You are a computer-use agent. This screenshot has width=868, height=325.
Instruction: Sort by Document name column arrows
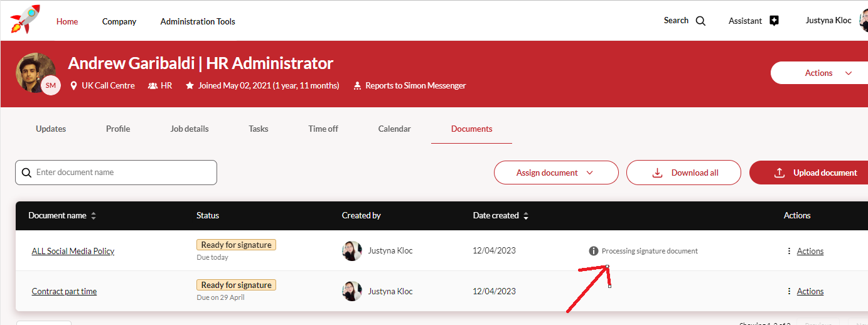click(x=94, y=216)
